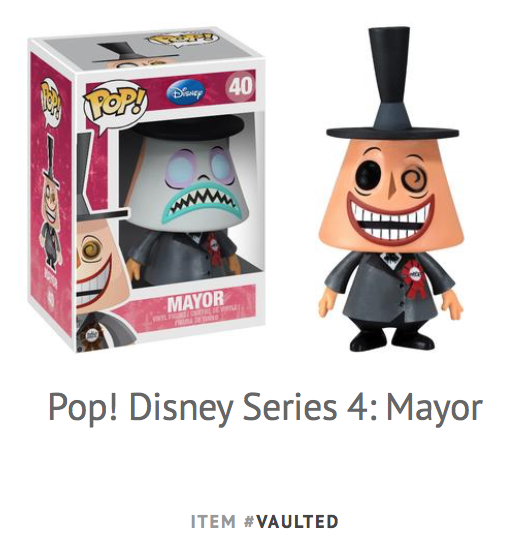The height and width of the screenshot is (550, 514).
Task: Click the tall black top hat on figure
Action: click(392, 84)
